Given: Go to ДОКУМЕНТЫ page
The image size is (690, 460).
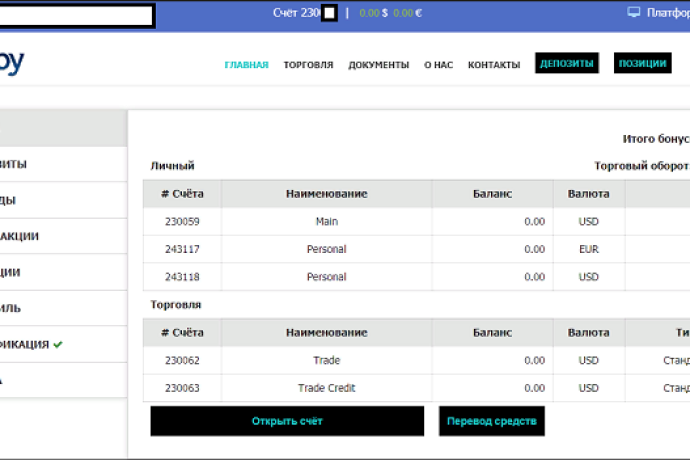Looking at the screenshot, I should [379, 65].
